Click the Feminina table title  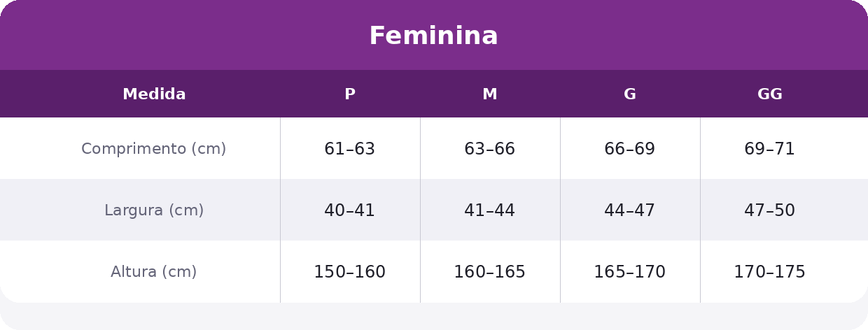pos(433,36)
